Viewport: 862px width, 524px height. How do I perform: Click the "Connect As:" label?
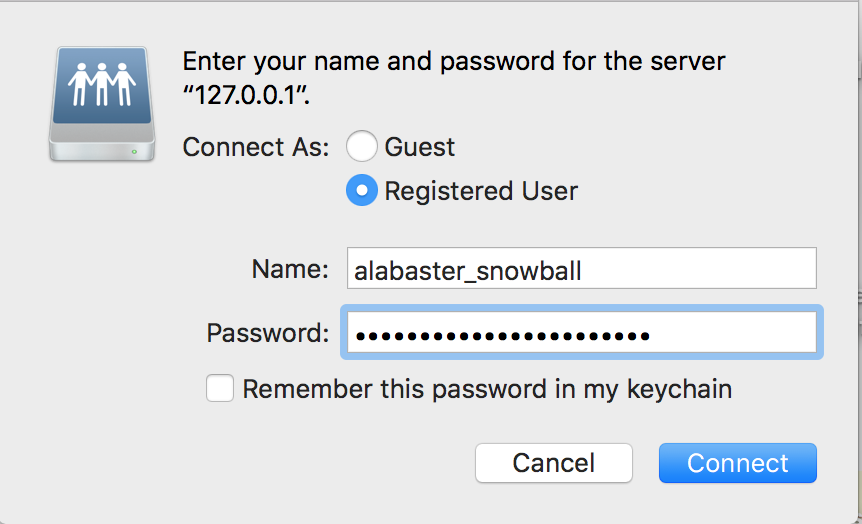[256, 147]
